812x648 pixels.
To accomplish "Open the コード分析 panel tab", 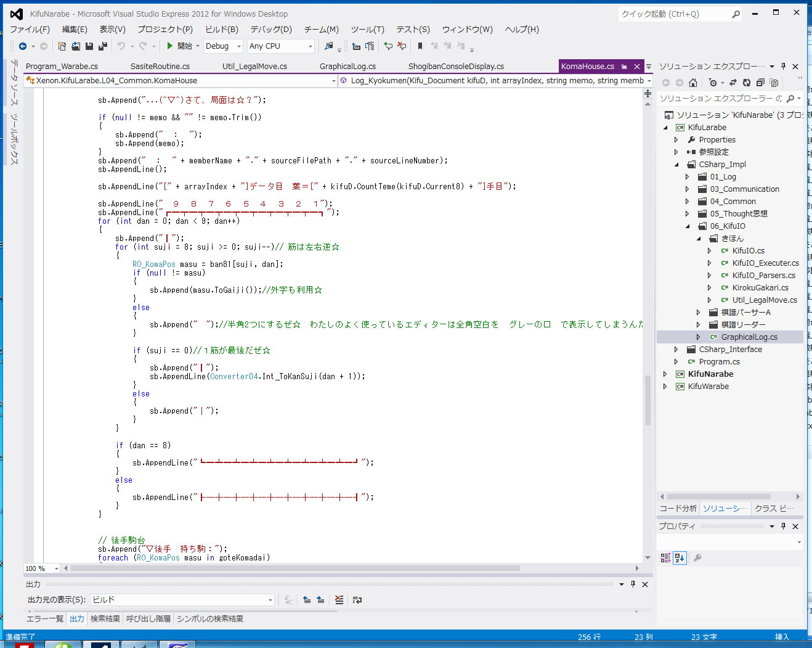I will [678, 508].
